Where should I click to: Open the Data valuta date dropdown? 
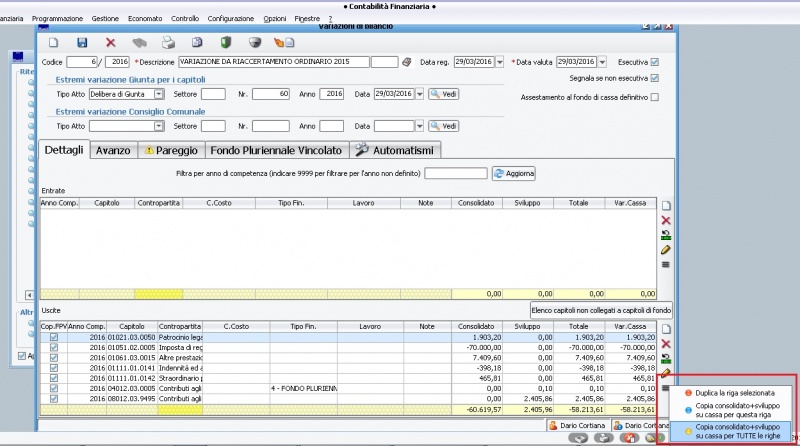pos(602,62)
